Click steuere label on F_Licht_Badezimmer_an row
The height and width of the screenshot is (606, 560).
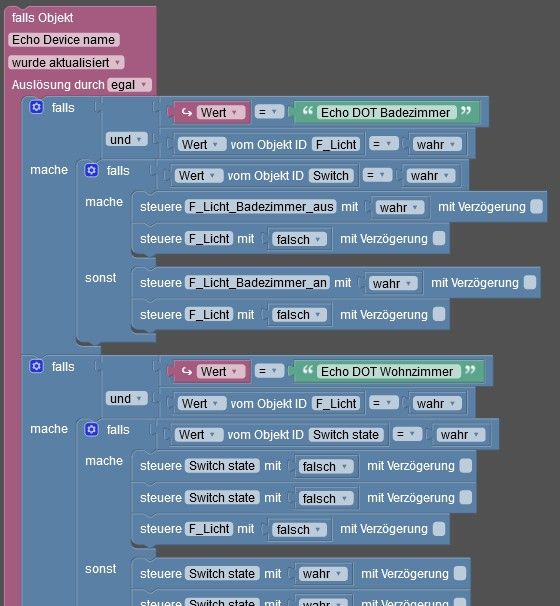[x=161, y=283]
